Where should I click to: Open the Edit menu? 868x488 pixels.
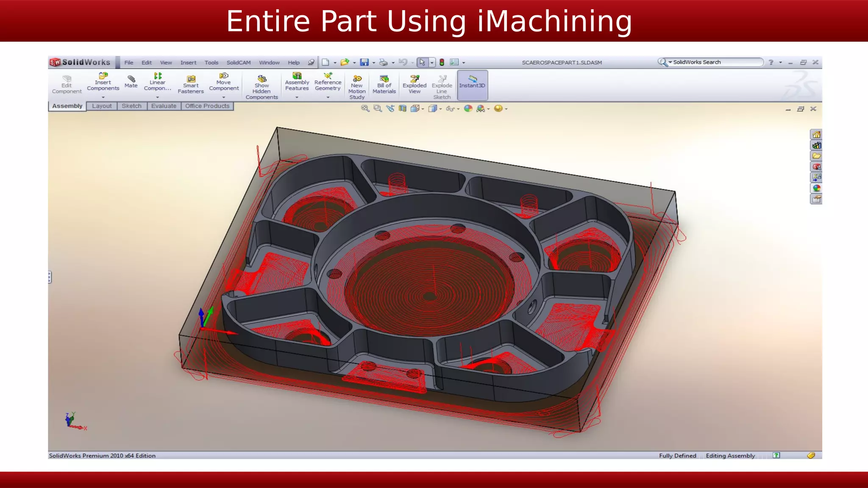click(x=147, y=62)
